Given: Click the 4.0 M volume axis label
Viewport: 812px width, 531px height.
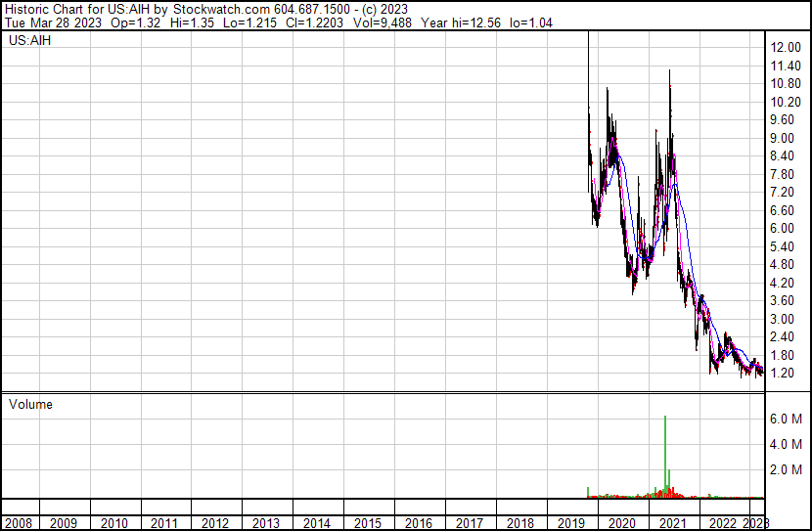Looking at the screenshot, I should (x=786, y=444).
